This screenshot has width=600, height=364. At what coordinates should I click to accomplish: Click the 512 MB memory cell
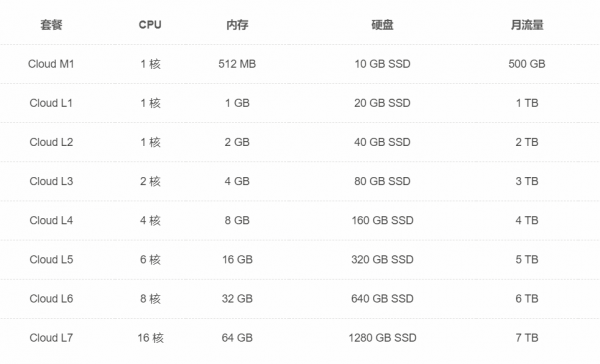(x=237, y=64)
